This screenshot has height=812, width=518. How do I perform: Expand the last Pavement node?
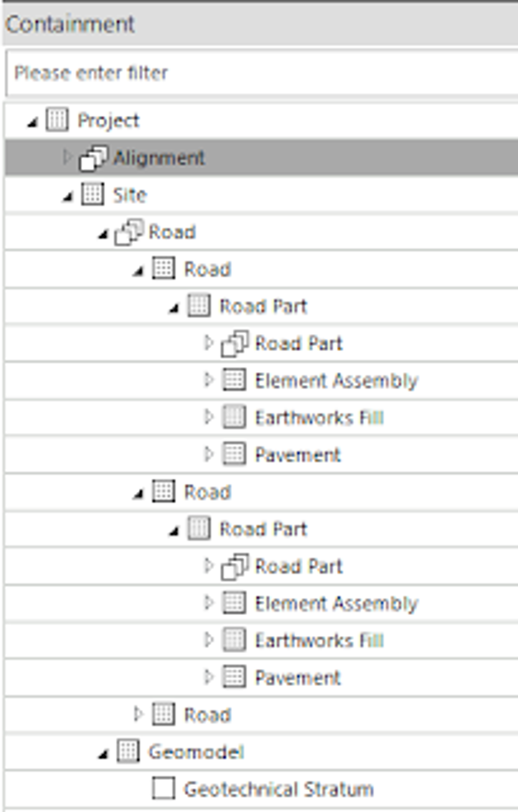pos(208,677)
